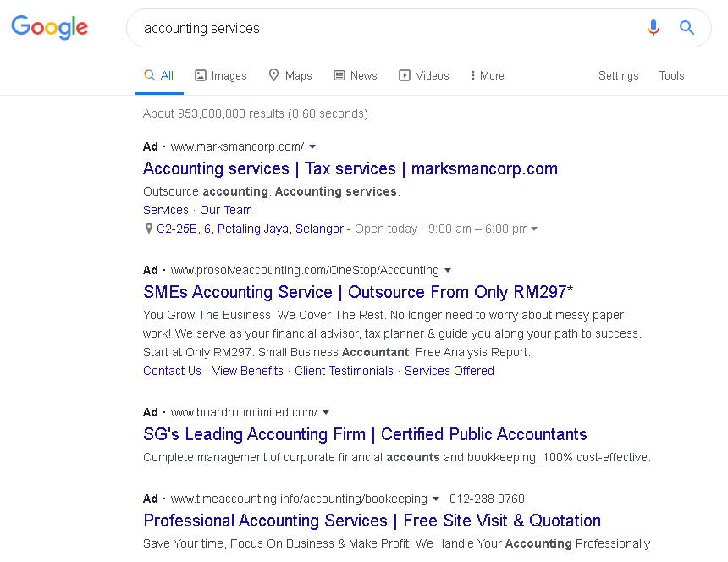Click the 'Our Team' sitelink

click(x=226, y=210)
